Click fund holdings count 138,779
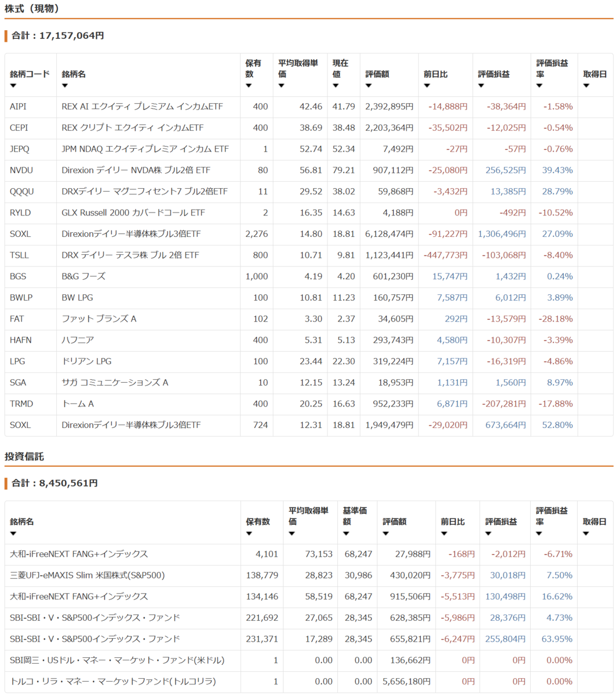Screen dimensions: 616x695 pos(262,575)
